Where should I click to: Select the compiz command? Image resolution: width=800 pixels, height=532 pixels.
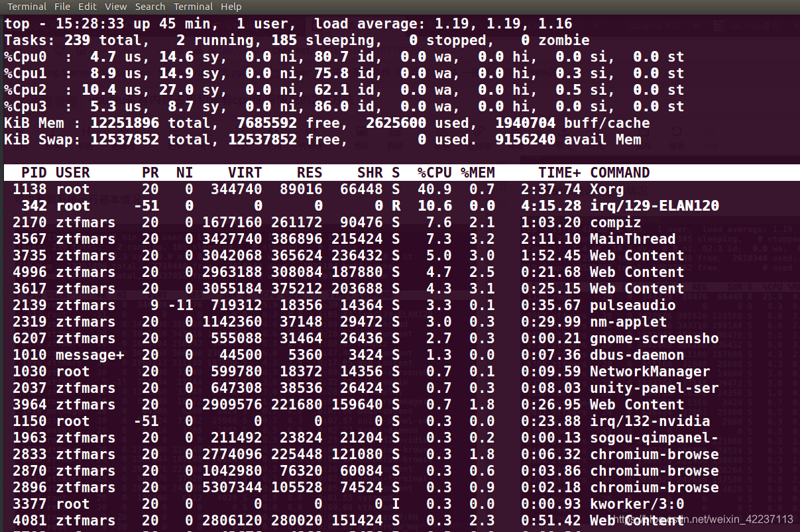[x=615, y=223]
